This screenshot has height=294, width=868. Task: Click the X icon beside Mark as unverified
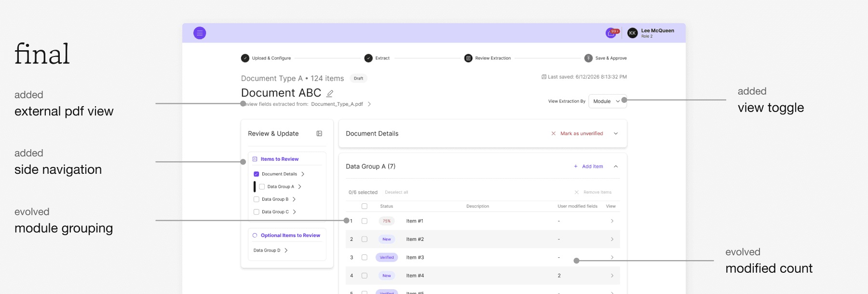pos(554,134)
